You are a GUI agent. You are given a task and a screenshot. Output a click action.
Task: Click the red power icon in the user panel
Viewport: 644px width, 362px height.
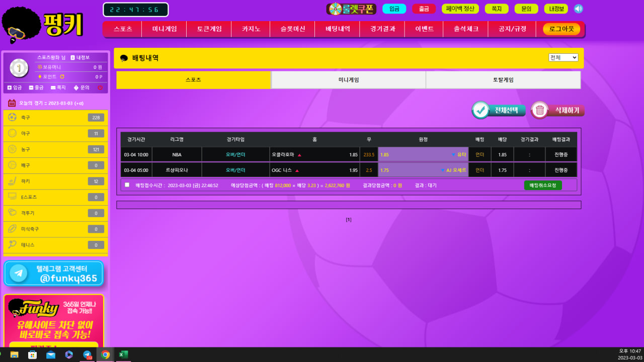[x=100, y=87]
